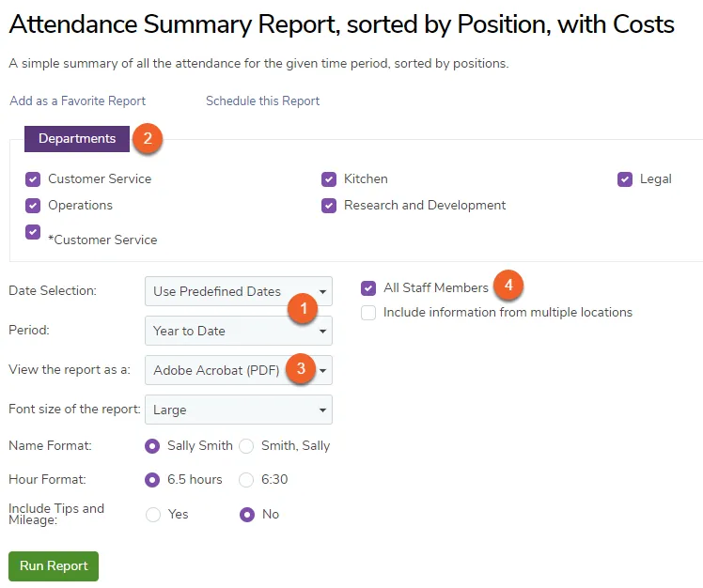Viewport: 703px width, 588px height.
Task: Uncheck All Staff Members checkbox
Action: click(x=368, y=288)
